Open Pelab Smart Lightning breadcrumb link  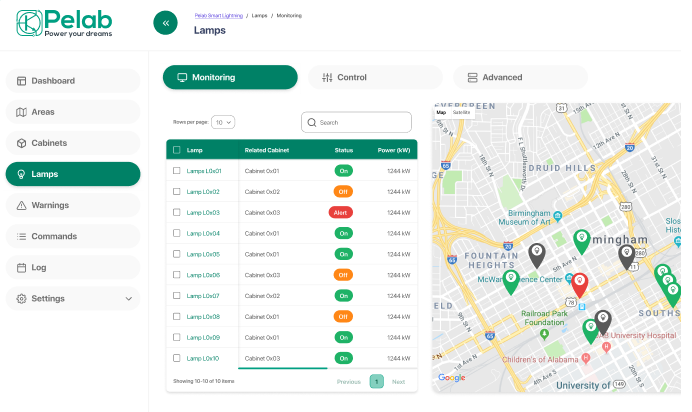[x=218, y=16]
